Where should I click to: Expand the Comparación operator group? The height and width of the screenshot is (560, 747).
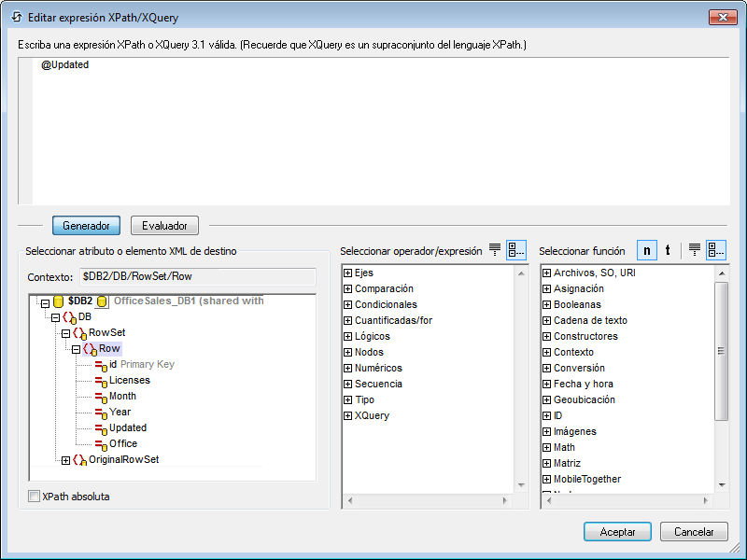[348, 289]
